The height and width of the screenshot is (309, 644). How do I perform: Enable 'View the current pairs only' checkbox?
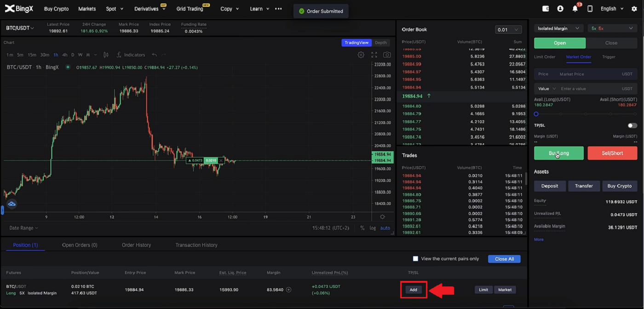click(x=415, y=259)
